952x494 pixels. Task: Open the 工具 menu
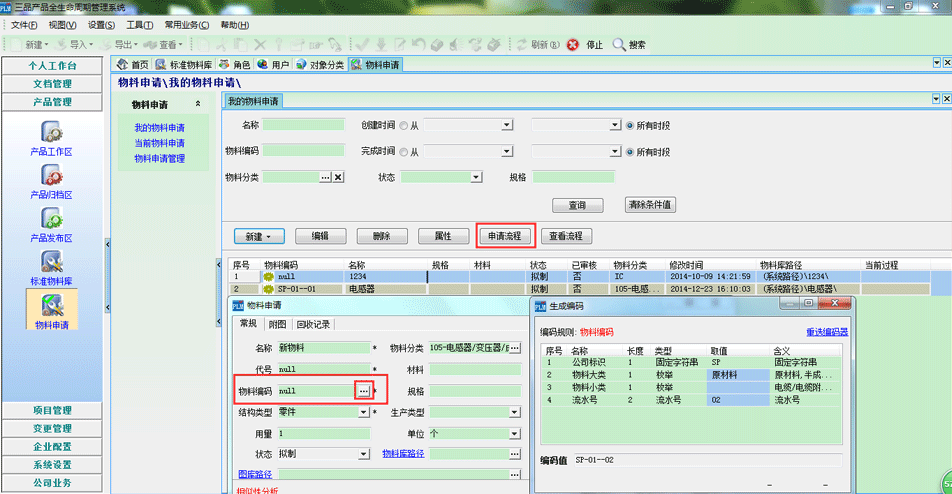(x=140, y=24)
